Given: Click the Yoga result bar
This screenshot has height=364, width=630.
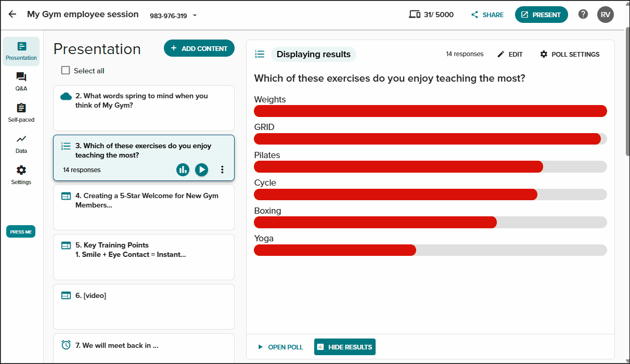Looking at the screenshot, I should [x=430, y=250].
